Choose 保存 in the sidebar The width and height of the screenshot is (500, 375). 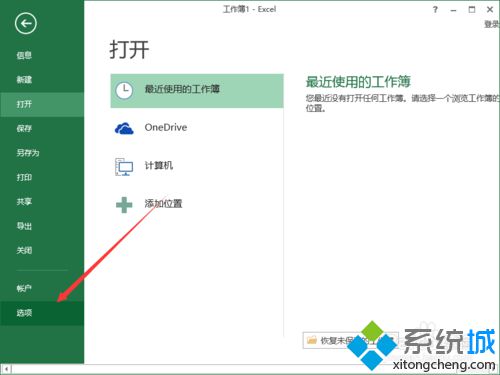42,129
